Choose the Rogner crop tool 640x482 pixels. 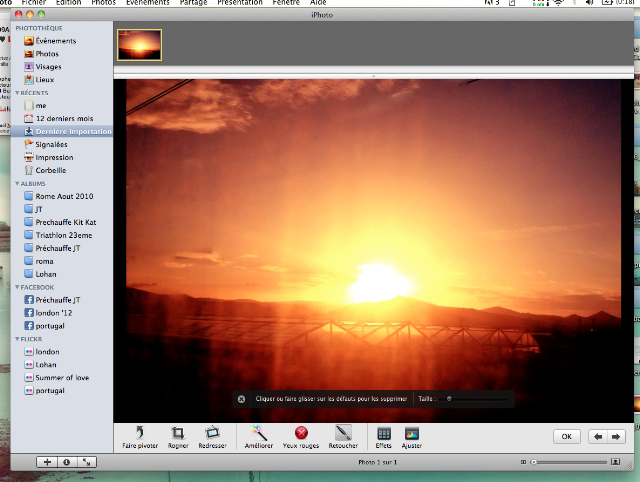(x=178, y=437)
